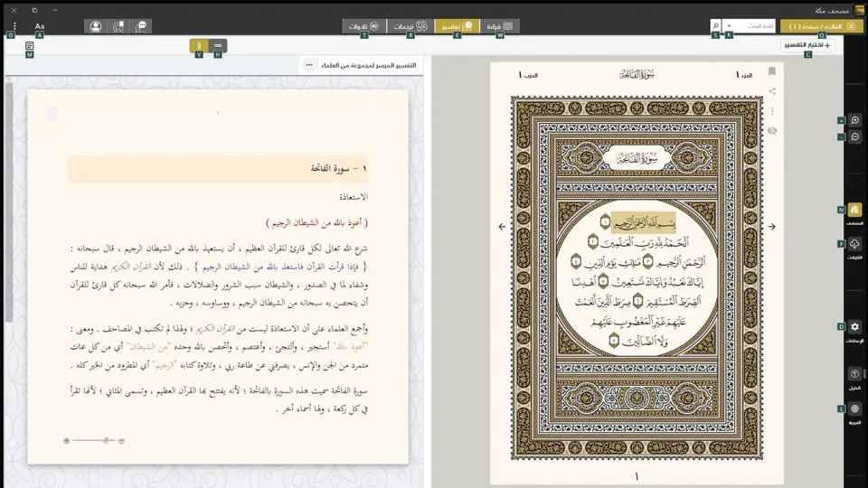Click the tafsir text size slider
Image resolution: width=868 pixels, height=488 pixels.
pos(94,441)
